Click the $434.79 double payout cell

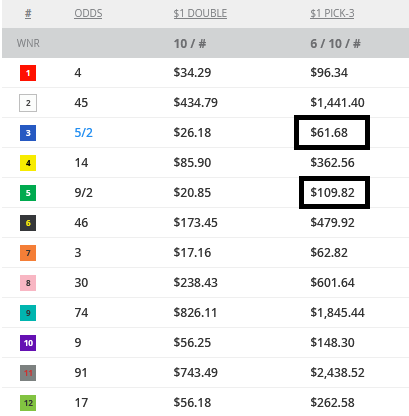pyautogui.click(x=195, y=103)
